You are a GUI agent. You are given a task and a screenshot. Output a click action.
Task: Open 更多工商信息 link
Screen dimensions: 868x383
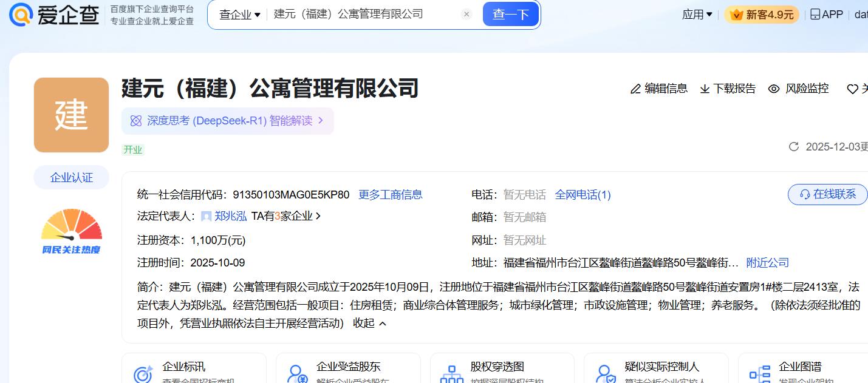390,195
